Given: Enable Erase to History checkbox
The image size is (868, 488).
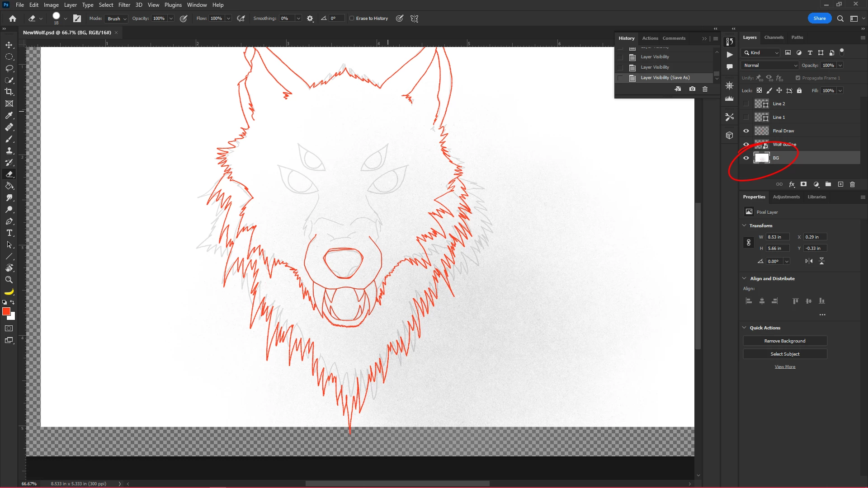Looking at the screenshot, I should (x=352, y=19).
